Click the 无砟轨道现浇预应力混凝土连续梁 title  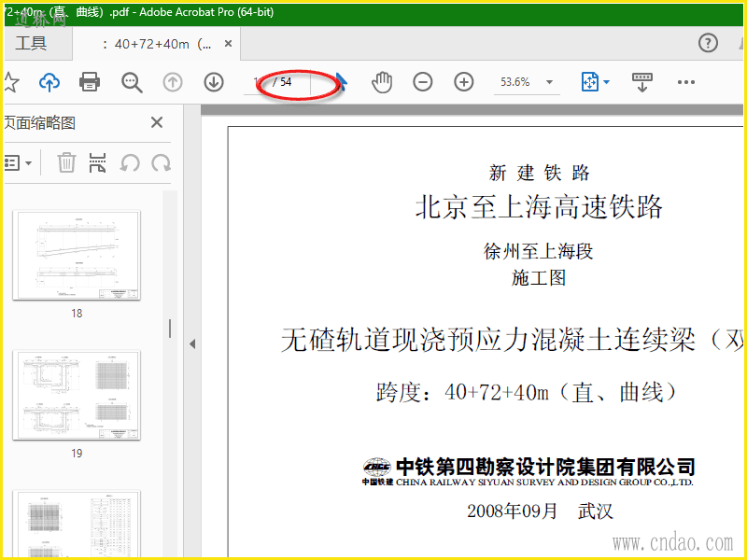tap(512, 340)
